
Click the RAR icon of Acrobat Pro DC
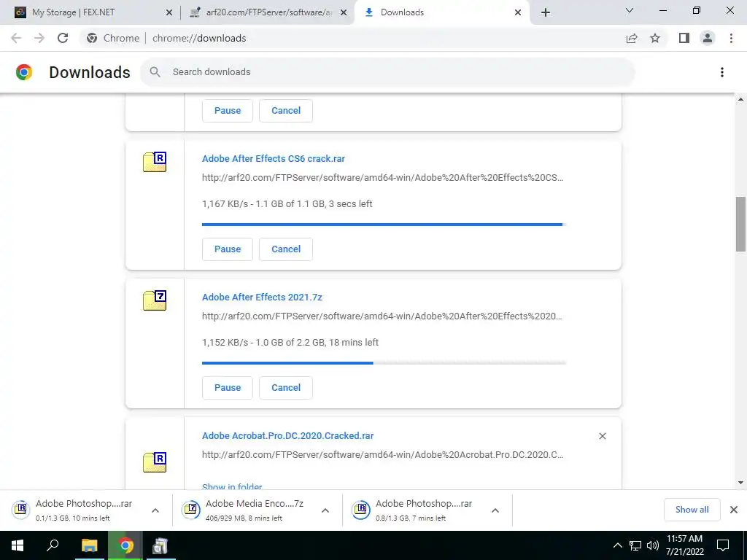point(155,462)
